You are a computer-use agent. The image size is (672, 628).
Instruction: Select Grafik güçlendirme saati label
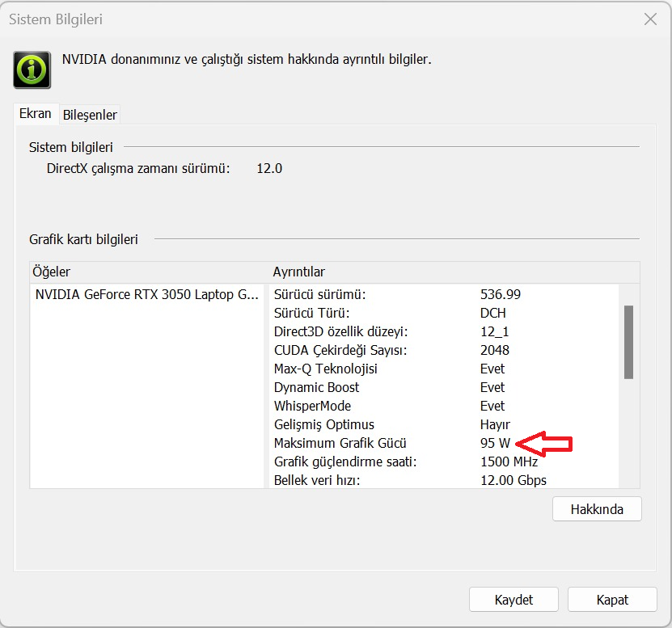[345, 462]
